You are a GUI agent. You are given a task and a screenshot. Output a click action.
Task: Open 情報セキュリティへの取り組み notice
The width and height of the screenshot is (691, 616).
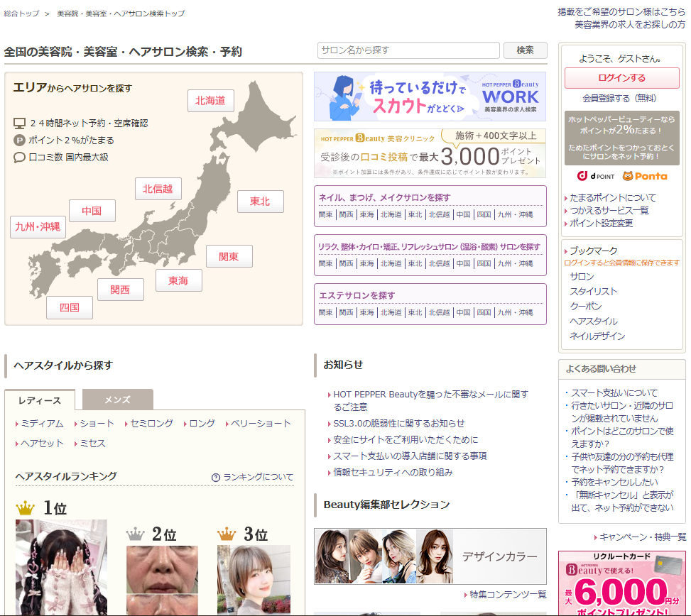point(393,473)
